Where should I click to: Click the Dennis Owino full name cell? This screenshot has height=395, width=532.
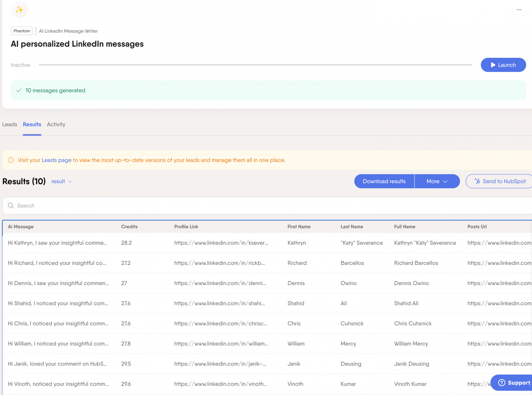[411, 283]
